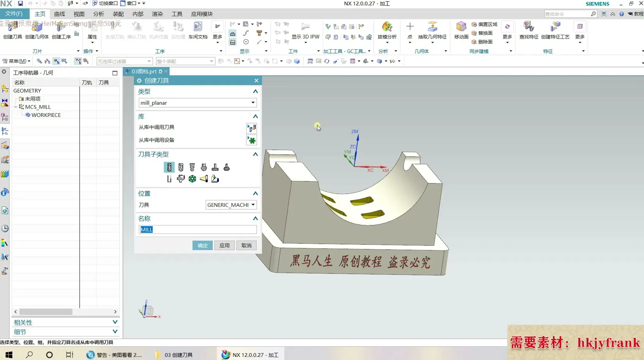Open the 分析 (Analysis) ribbon tab

click(x=98, y=14)
